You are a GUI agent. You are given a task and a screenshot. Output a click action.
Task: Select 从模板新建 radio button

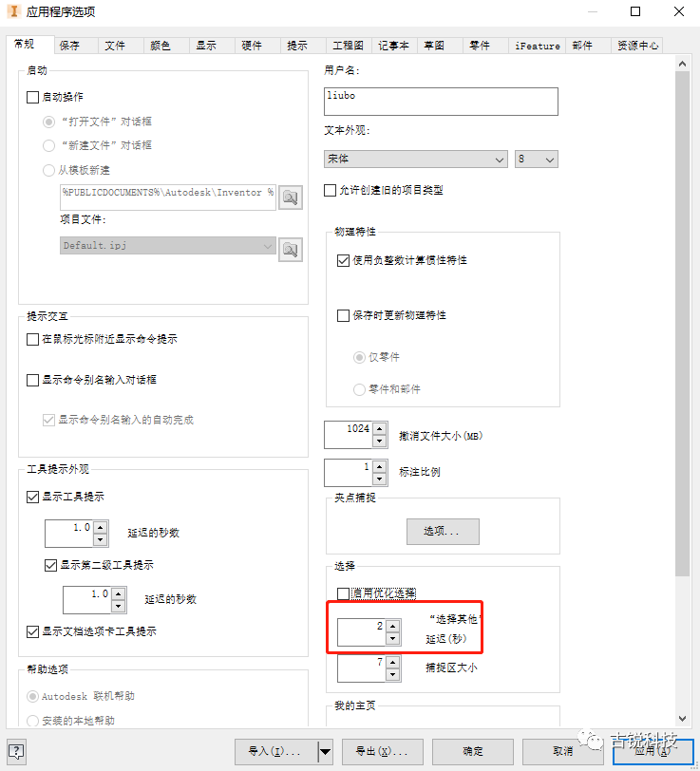48,170
